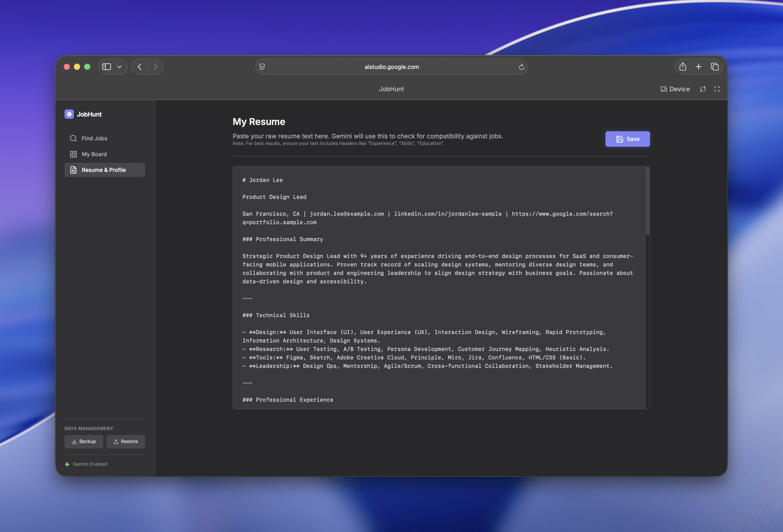This screenshot has height=532, width=783.
Task: Go to My Board section
Action: 94,154
